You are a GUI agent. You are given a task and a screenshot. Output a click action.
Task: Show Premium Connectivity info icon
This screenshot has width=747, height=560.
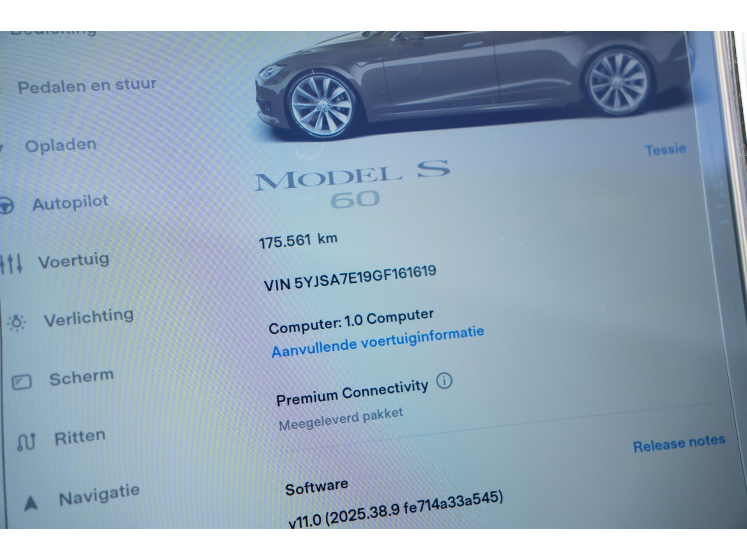tap(444, 381)
